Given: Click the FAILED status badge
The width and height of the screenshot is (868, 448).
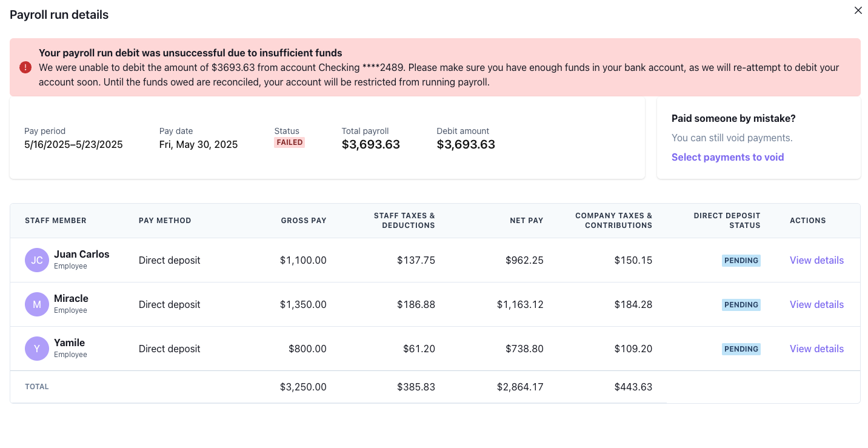Looking at the screenshot, I should pyautogui.click(x=289, y=142).
